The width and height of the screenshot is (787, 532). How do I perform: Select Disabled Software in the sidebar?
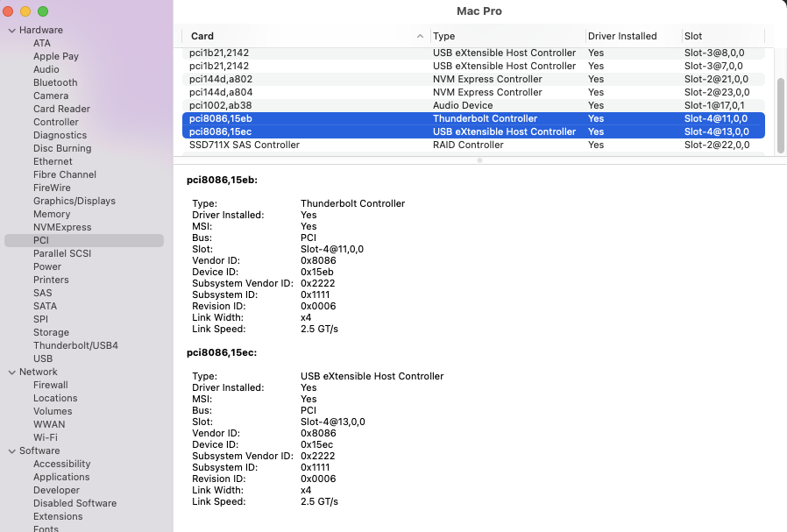tap(74, 503)
